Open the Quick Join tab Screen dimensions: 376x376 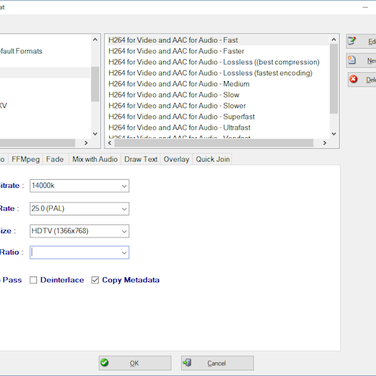(x=213, y=159)
